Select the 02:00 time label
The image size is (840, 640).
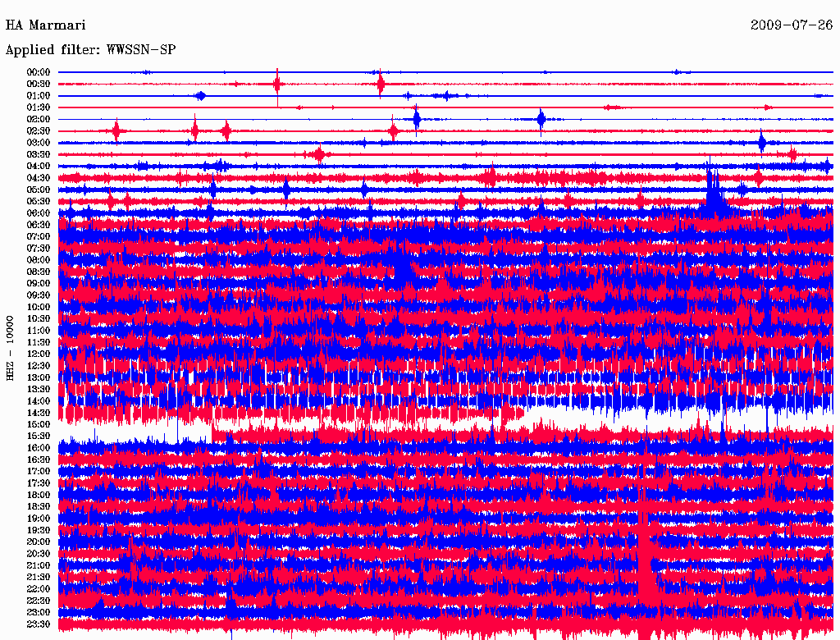(x=39, y=120)
